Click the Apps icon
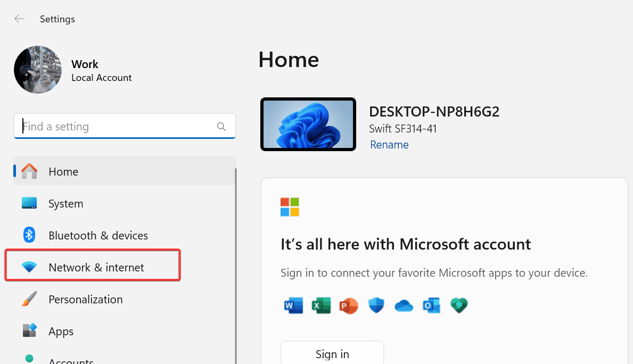 [x=29, y=330]
